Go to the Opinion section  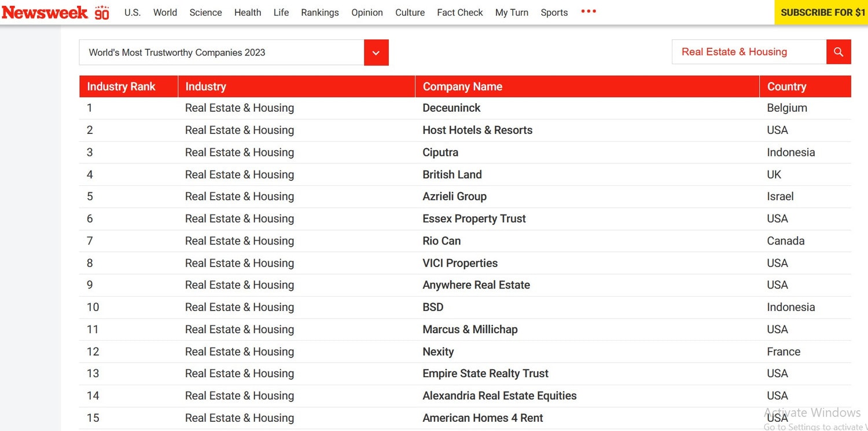tap(367, 12)
